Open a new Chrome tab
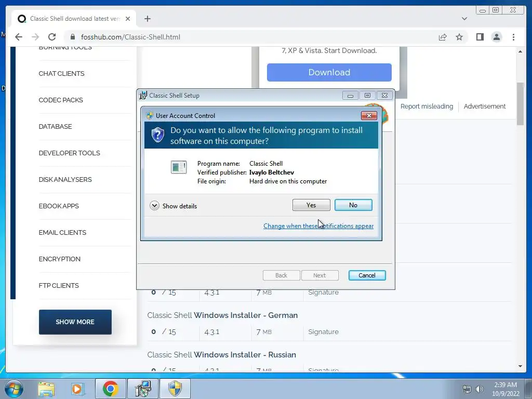This screenshot has height=399, width=532. [147, 19]
